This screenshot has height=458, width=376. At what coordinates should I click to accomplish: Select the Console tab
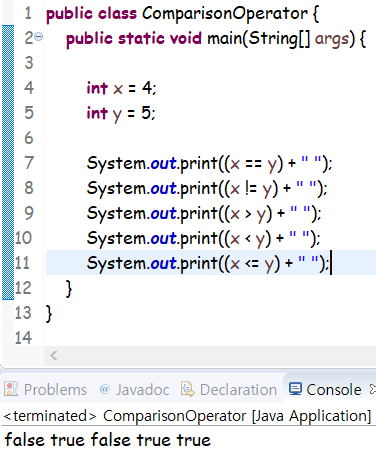pos(325,389)
